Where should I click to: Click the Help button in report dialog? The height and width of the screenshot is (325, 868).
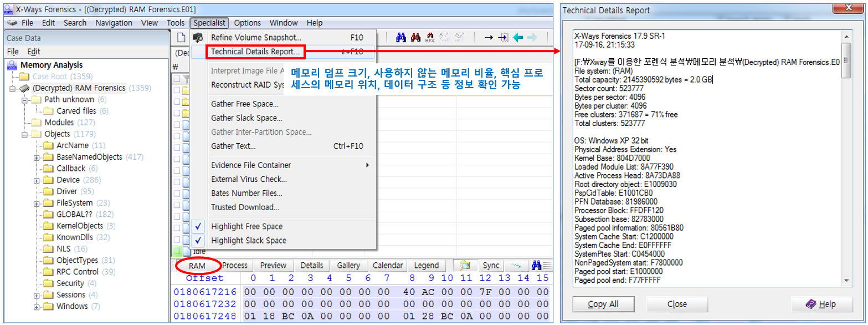(x=821, y=304)
